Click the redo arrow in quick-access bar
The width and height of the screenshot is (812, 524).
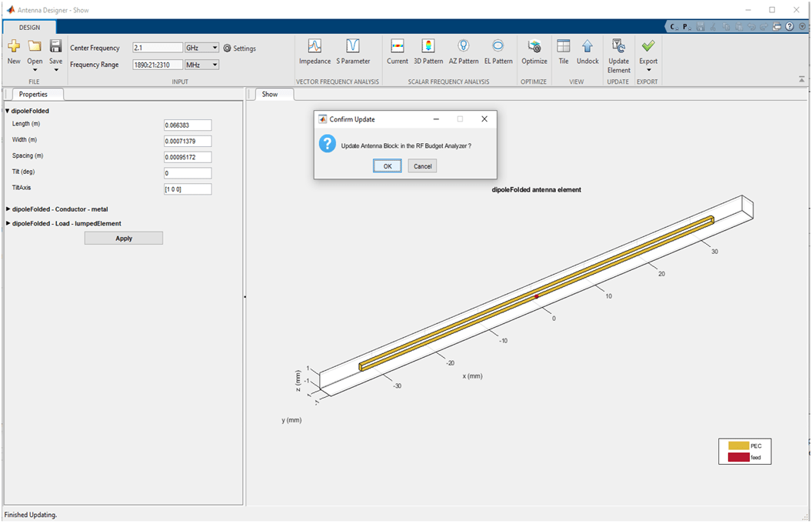(764, 26)
